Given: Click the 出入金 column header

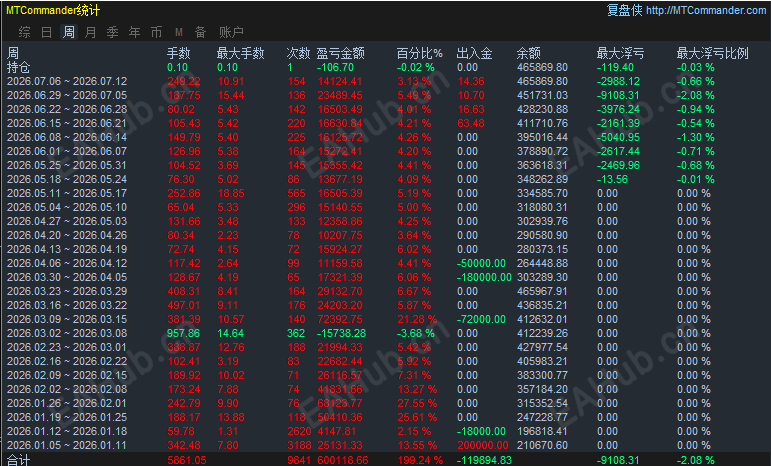Looking at the screenshot, I should 474,53.
